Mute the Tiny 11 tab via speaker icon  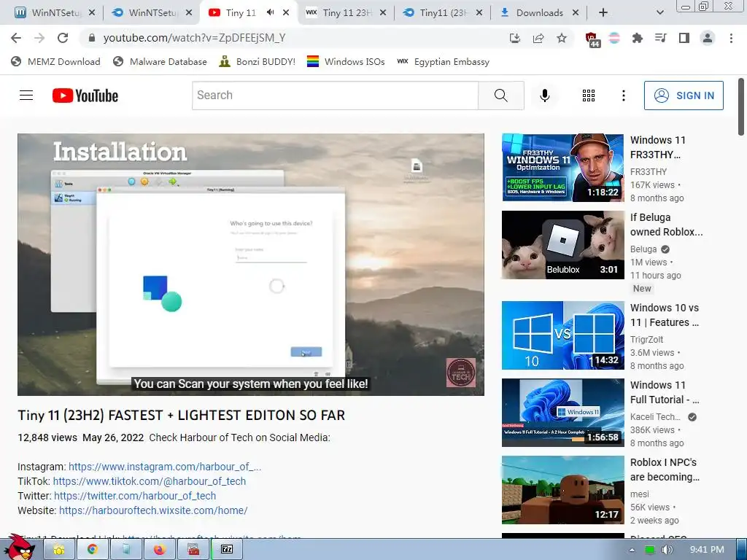tap(270, 13)
